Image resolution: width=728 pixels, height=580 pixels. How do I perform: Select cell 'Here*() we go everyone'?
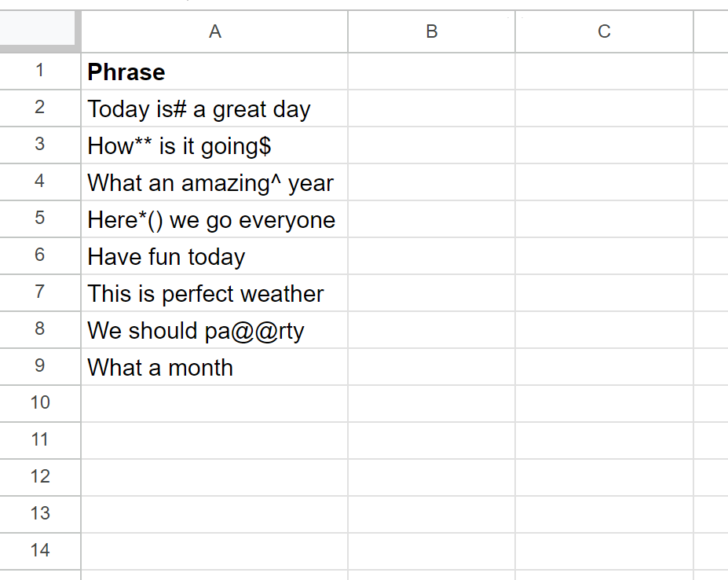(x=214, y=218)
